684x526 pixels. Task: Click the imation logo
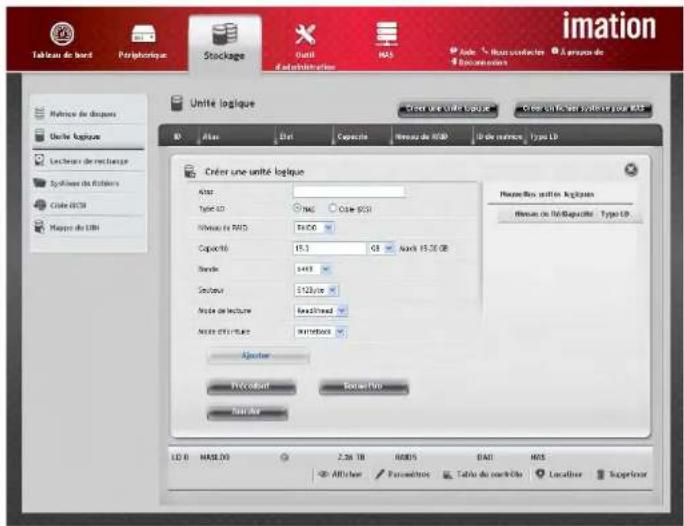coord(609,26)
